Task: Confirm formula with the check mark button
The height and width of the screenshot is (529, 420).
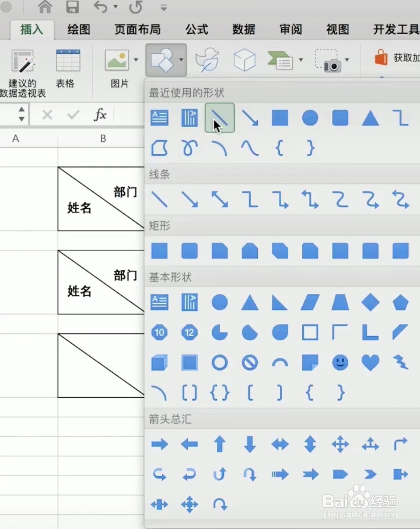Action: pyautogui.click(x=72, y=115)
